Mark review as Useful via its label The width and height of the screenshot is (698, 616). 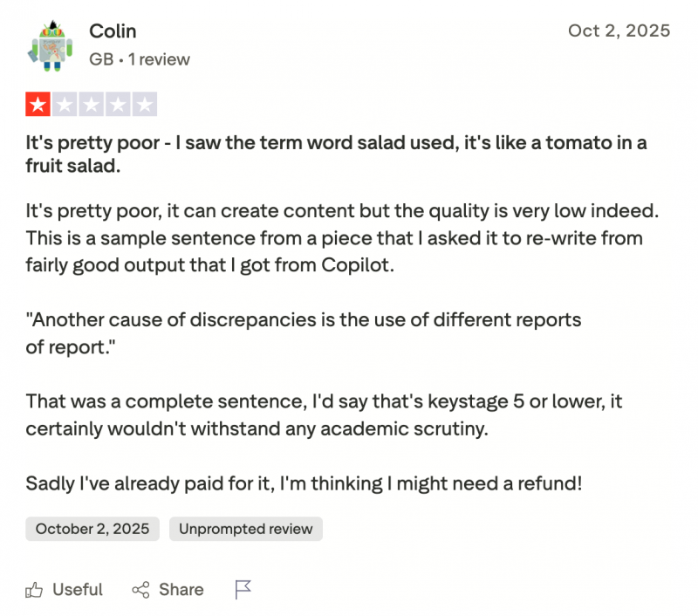[78, 590]
